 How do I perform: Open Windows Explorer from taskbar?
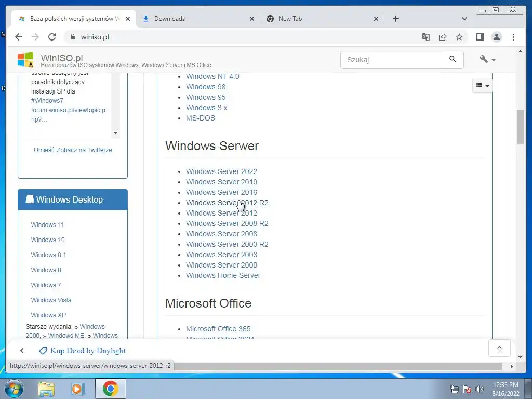(x=46, y=389)
